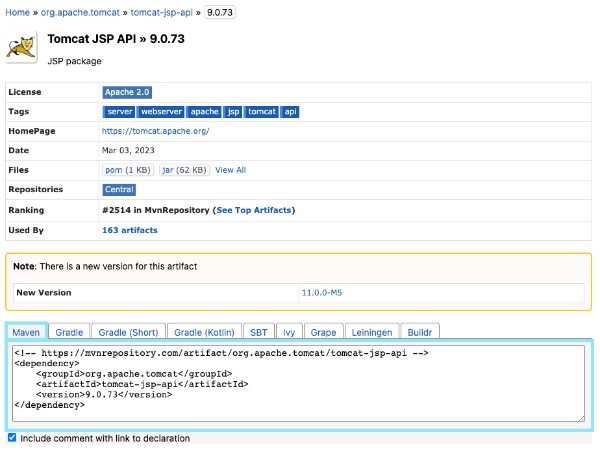Download the jar (62 KB) file
Viewport: 600px width, 460px height.
[184, 170]
